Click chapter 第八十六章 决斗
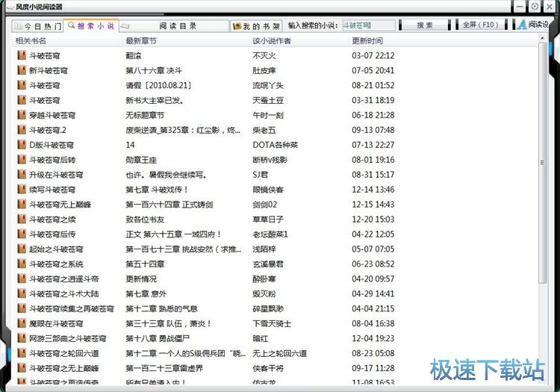Screen dimensions: 560x392 click(154, 71)
